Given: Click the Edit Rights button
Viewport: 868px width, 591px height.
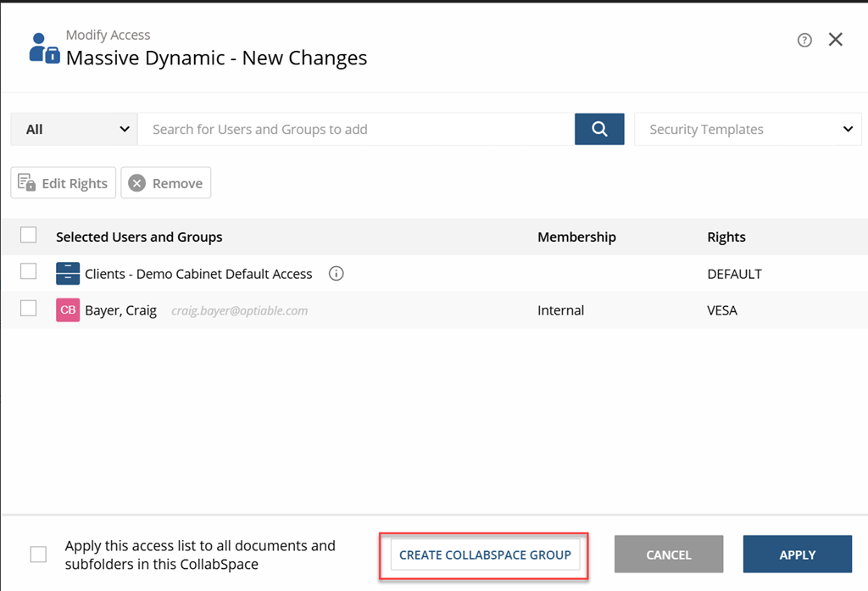Looking at the screenshot, I should (63, 183).
